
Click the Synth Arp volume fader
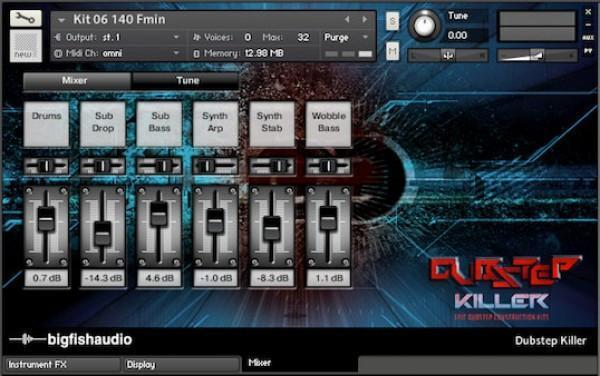(215, 221)
